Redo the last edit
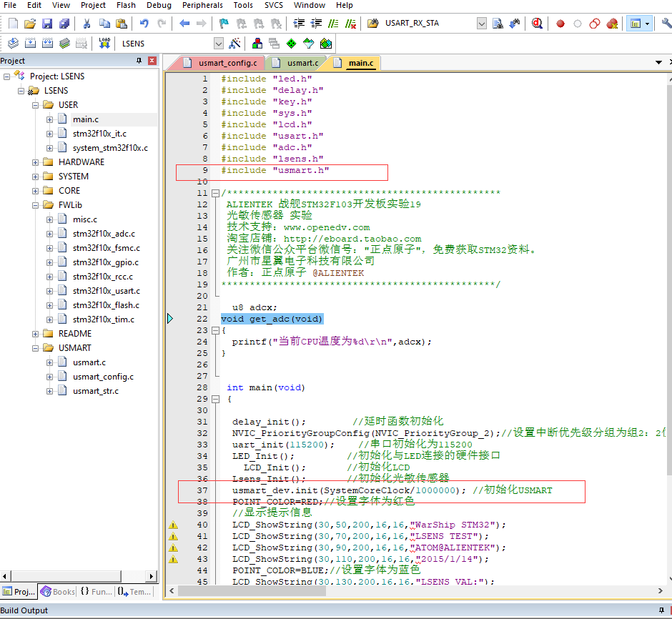This screenshot has height=619, width=672. pos(162,24)
